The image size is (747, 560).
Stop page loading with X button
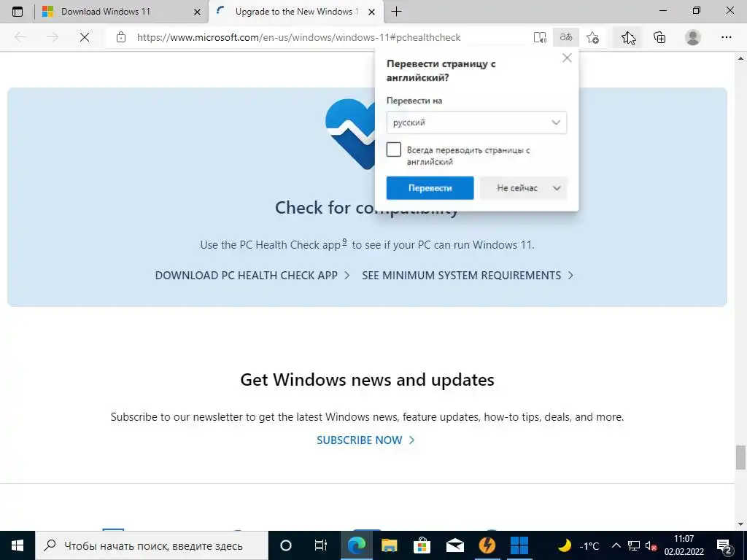(x=85, y=37)
